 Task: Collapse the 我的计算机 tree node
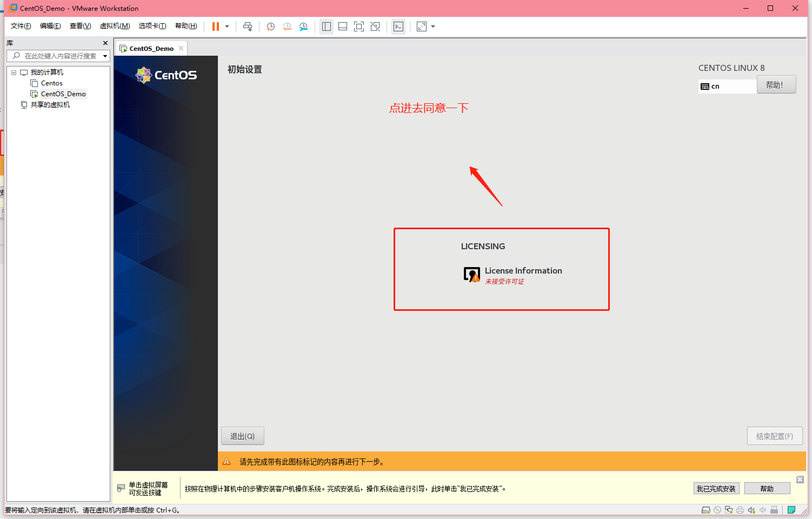[14, 72]
